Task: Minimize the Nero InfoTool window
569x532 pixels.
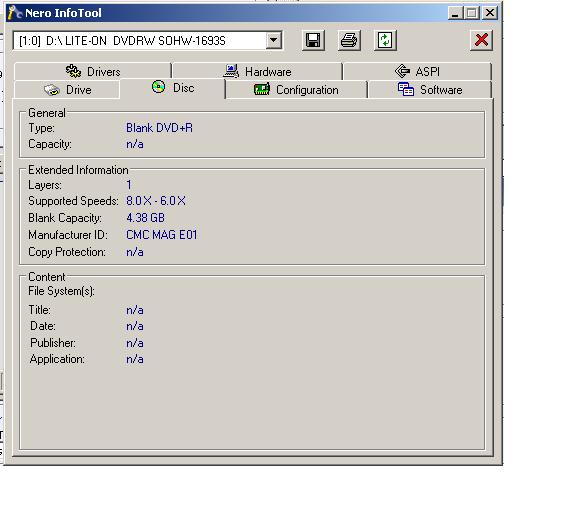Action: [x=455, y=13]
